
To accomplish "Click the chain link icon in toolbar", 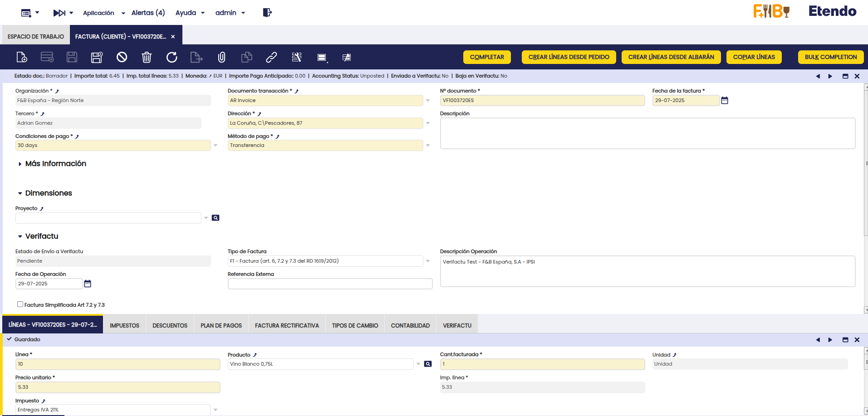I will point(271,57).
